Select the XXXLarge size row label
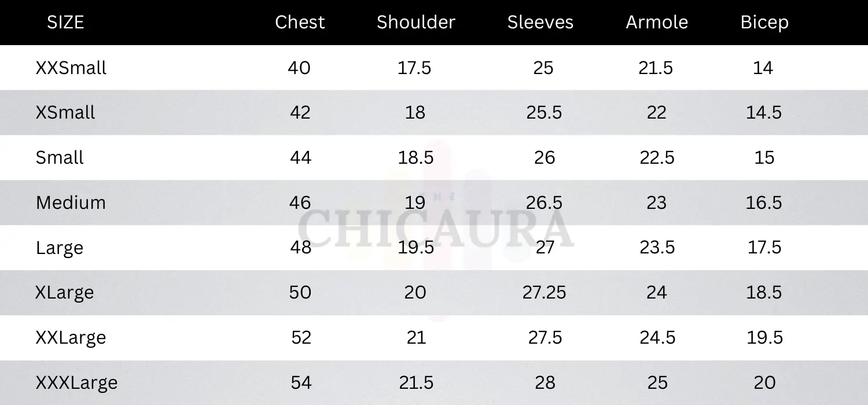This screenshot has height=405, width=868. 77,383
